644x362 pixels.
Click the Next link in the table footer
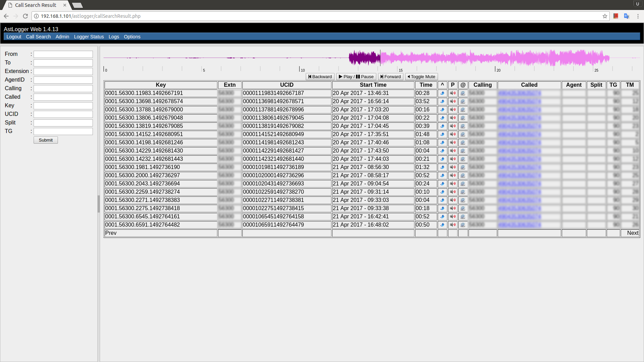click(632, 233)
